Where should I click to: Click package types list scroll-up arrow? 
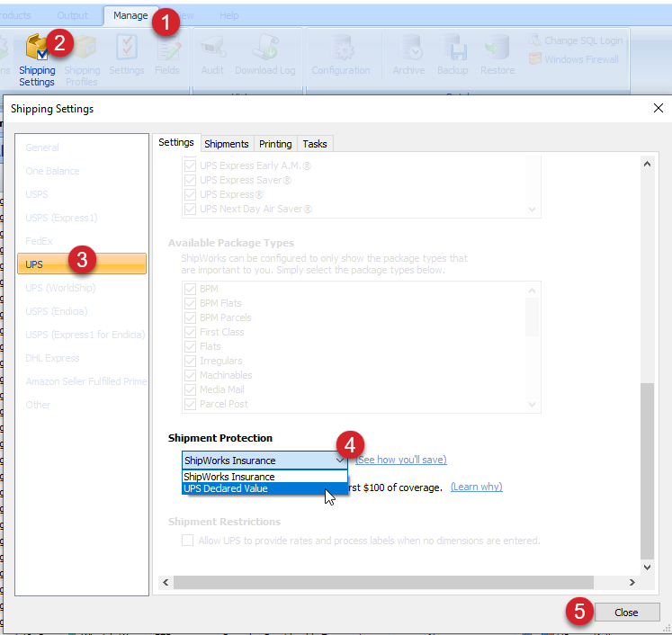pos(532,291)
